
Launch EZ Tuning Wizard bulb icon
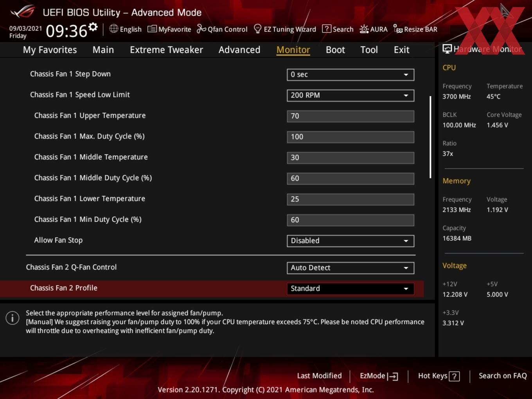coord(257,29)
